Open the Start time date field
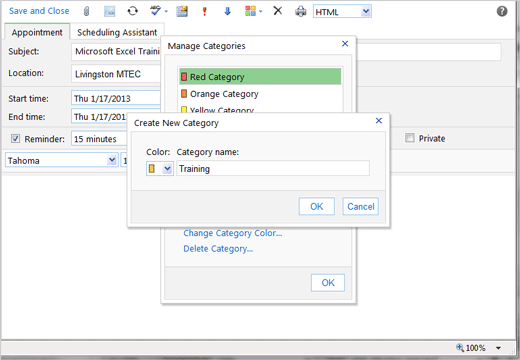520x360 pixels. [x=116, y=98]
